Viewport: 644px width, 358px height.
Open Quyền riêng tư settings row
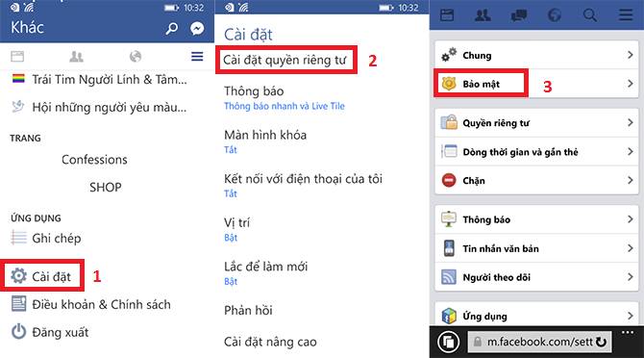536,122
